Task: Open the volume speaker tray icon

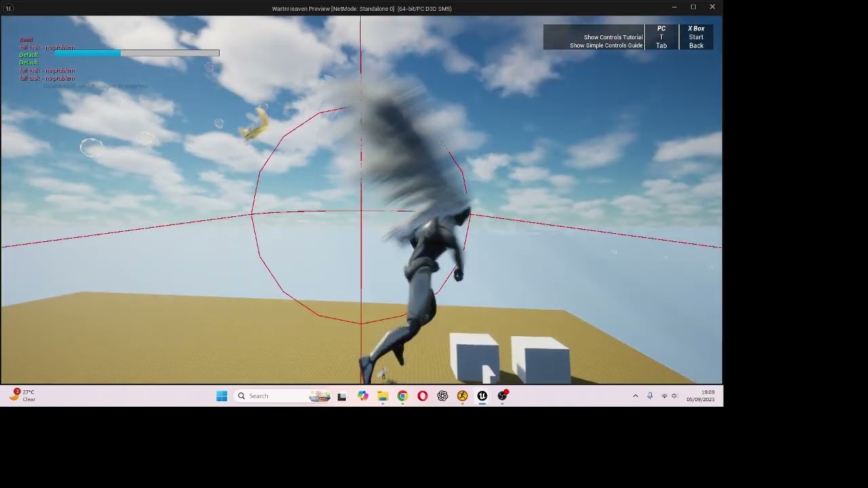Action: (674, 396)
